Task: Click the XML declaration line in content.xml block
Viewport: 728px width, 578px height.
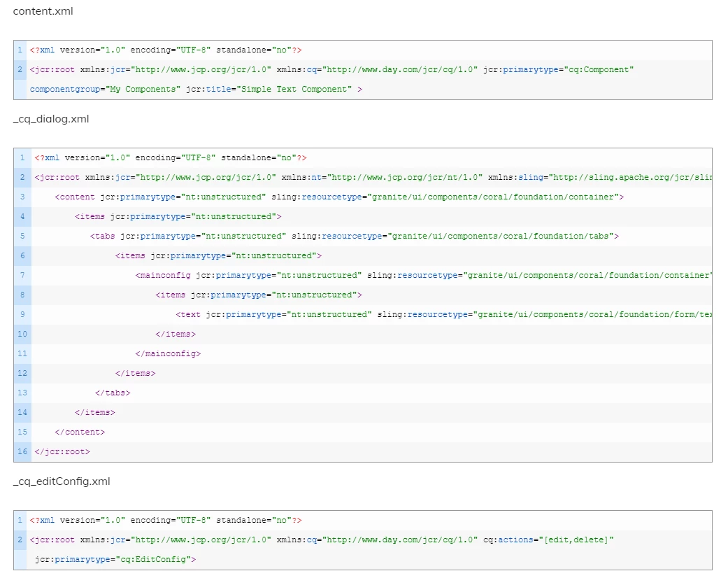Action: tap(166, 50)
